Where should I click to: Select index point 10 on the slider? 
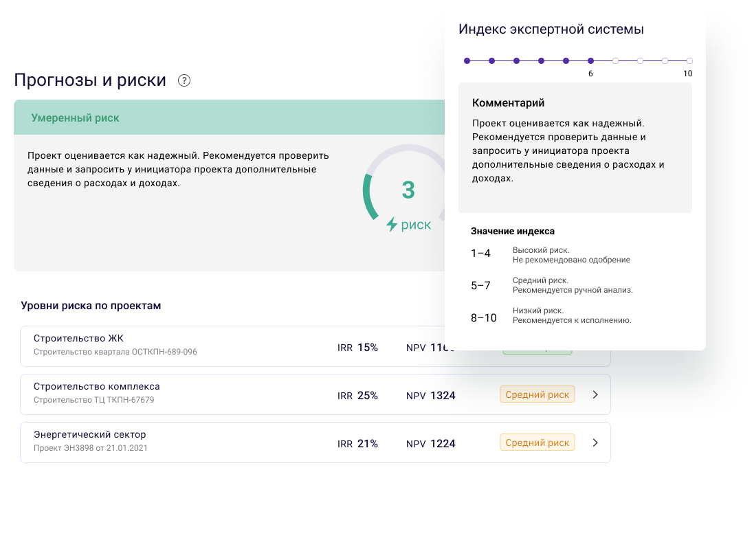[689, 61]
